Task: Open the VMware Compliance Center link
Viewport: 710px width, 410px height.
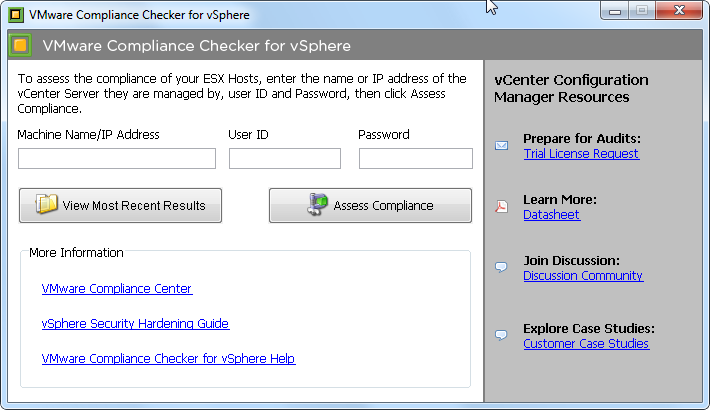Action: point(117,289)
